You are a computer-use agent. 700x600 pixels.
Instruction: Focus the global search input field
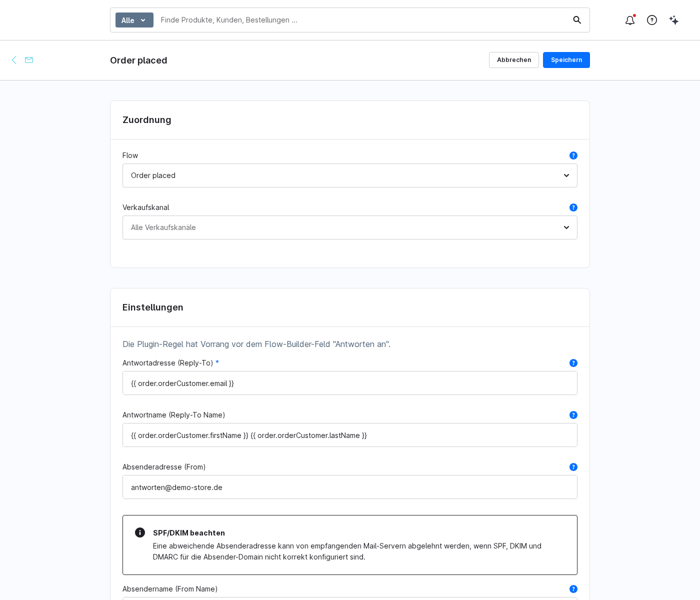point(362,20)
